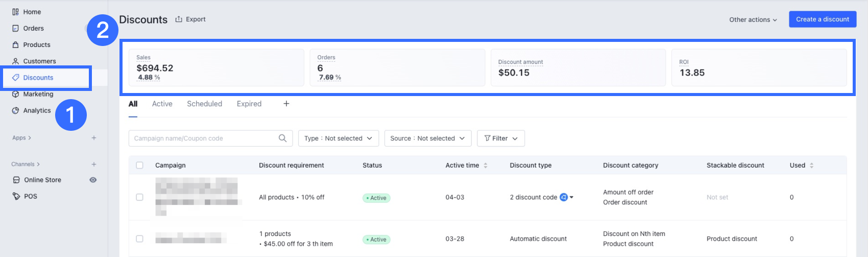Click the Home icon in sidebar

[16, 12]
